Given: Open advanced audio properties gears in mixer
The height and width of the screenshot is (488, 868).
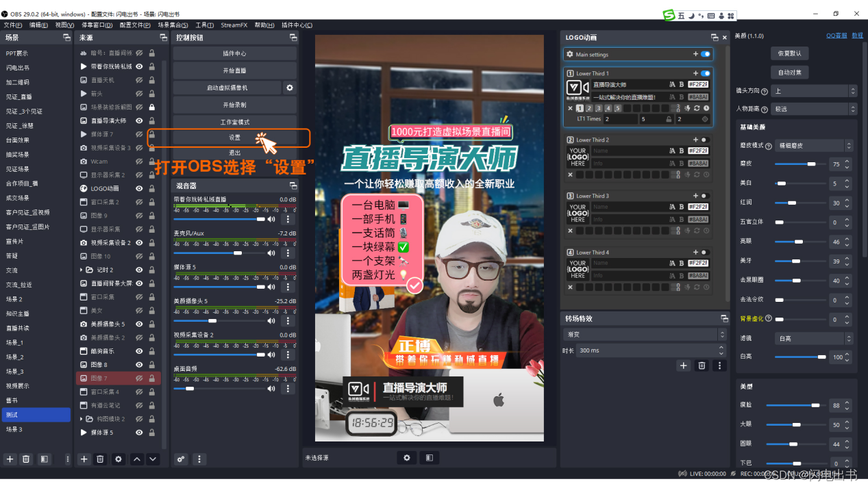Looking at the screenshot, I should click(181, 459).
